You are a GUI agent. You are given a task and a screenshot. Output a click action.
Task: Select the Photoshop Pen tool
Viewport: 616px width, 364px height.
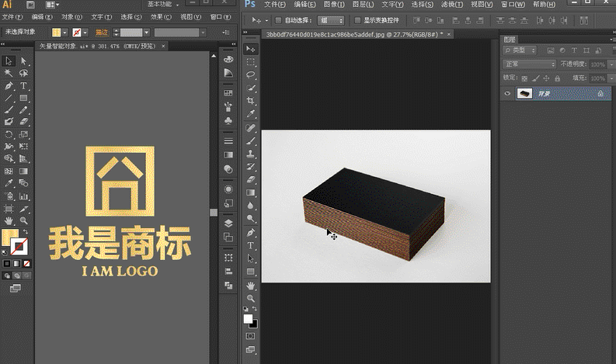pos(251,232)
